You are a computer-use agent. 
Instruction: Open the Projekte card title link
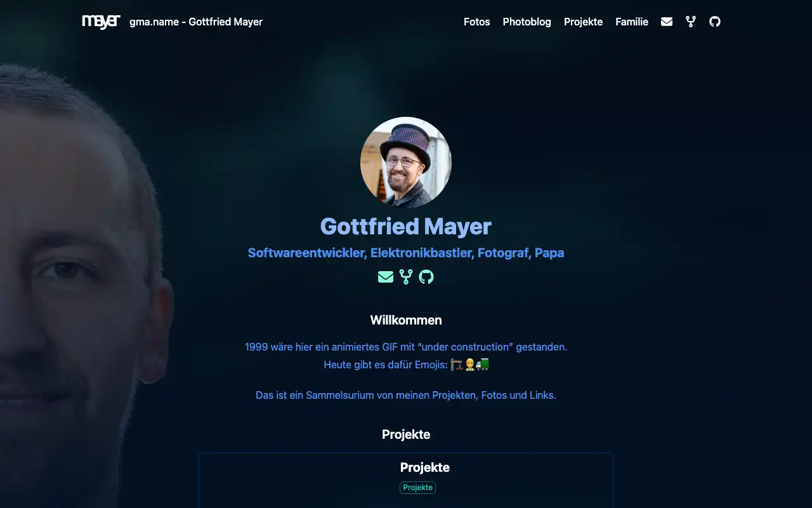[425, 467]
